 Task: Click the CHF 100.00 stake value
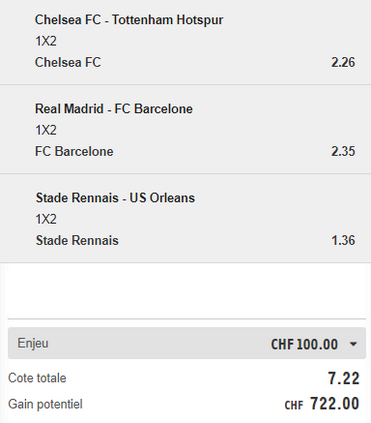click(x=304, y=344)
